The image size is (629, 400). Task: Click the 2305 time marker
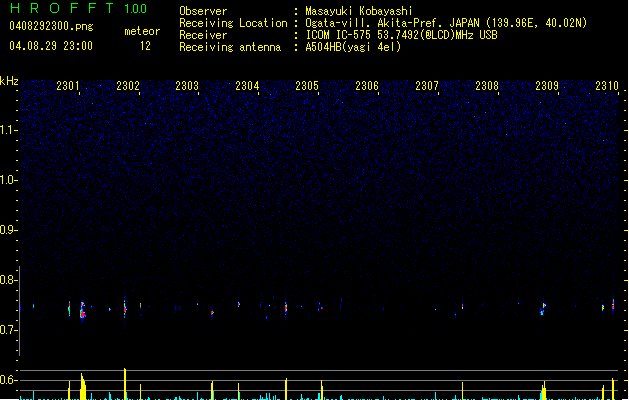click(307, 86)
